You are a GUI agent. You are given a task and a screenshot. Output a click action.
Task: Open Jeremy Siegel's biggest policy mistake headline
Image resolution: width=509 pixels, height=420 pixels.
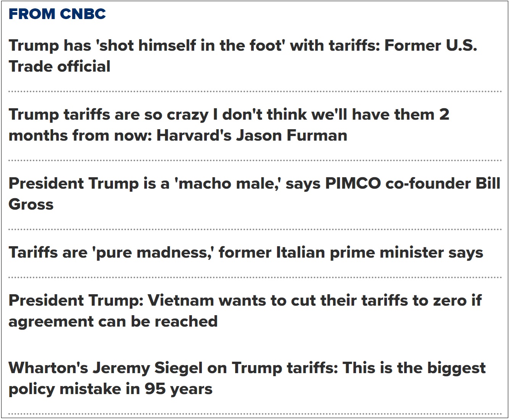pos(246,368)
